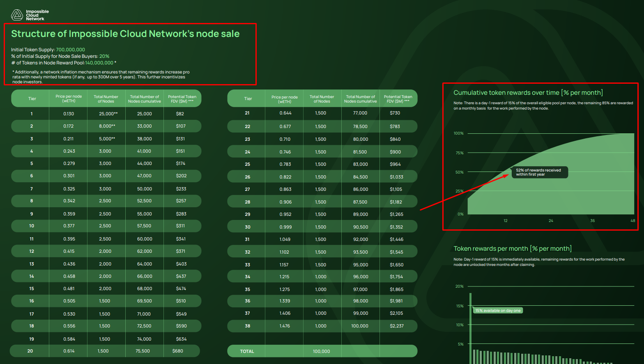
Task: Click the TOTAL row label
Action: pos(247,351)
